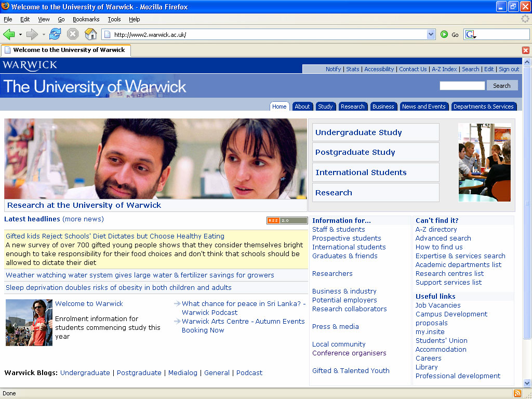Open the Back button history dropdown arrow
The height and width of the screenshot is (399, 532).
click(x=21, y=34)
